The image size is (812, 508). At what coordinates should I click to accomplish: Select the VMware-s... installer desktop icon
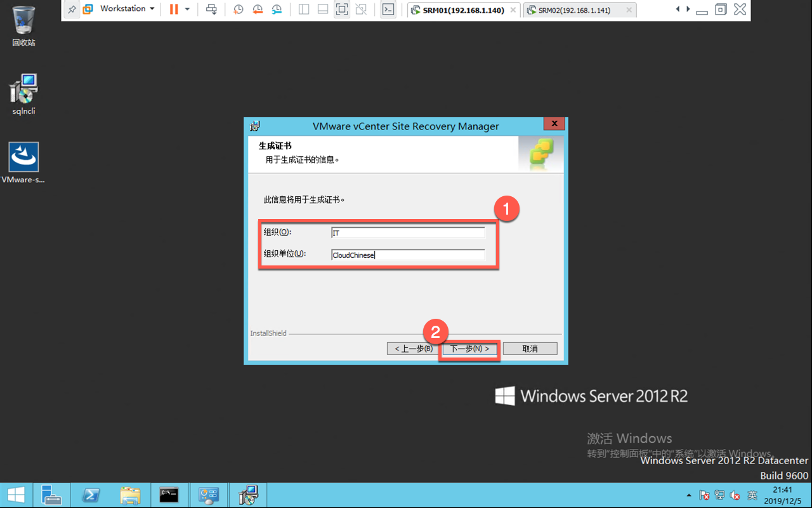[x=23, y=163]
